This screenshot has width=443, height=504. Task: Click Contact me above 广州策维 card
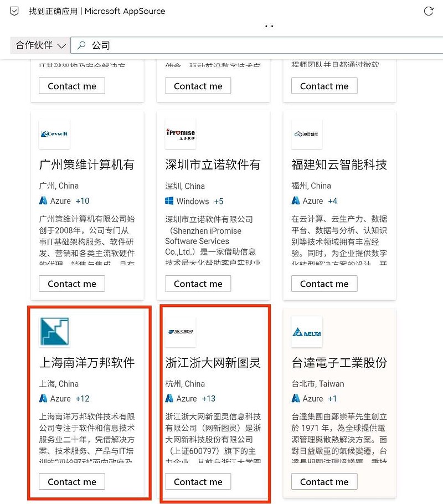[x=72, y=86]
